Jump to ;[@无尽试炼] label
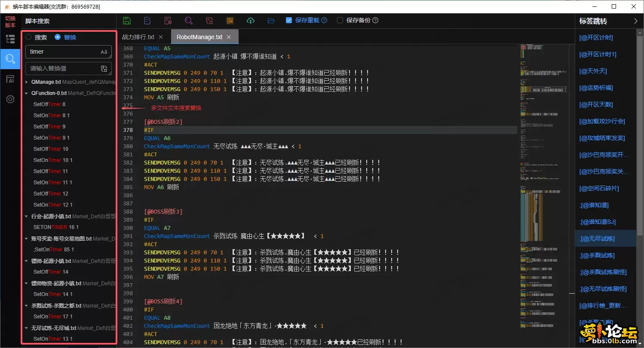Screen dimensions: 644x348 coord(605,238)
